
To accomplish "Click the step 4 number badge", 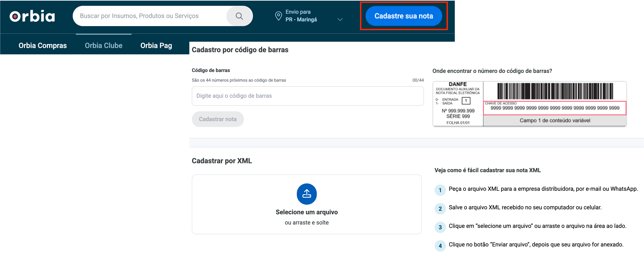I will [x=440, y=246].
